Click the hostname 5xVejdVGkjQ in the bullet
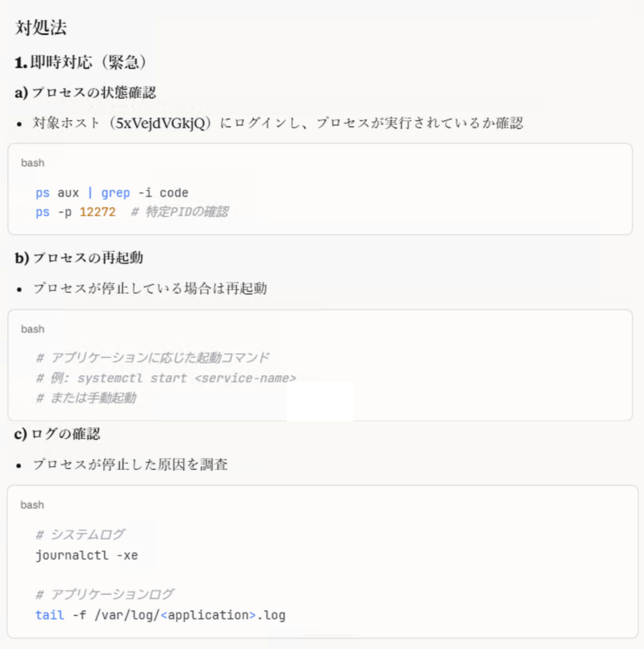644x649 pixels. pyautogui.click(x=159, y=123)
